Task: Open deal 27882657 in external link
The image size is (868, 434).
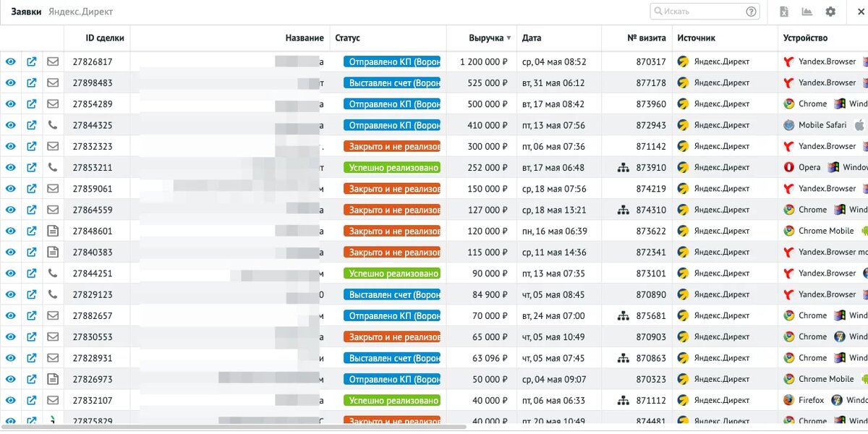Action: coord(32,315)
